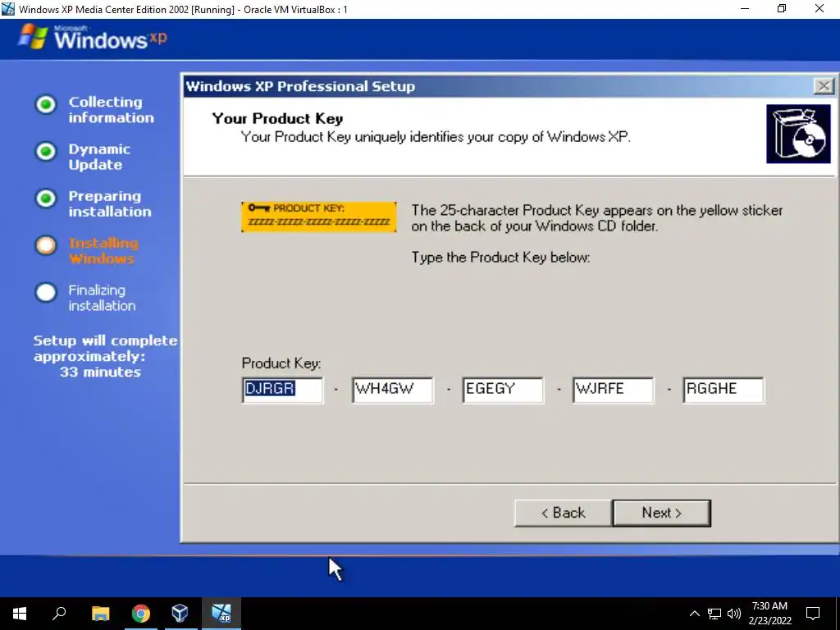Image resolution: width=840 pixels, height=630 pixels.
Task: Open the Windows Start menu
Action: pos(20,614)
